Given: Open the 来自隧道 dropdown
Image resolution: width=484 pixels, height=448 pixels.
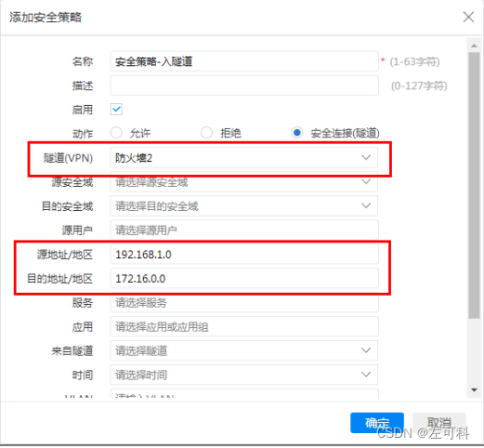Looking at the screenshot, I should pyautogui.click(x=244, y=350).
